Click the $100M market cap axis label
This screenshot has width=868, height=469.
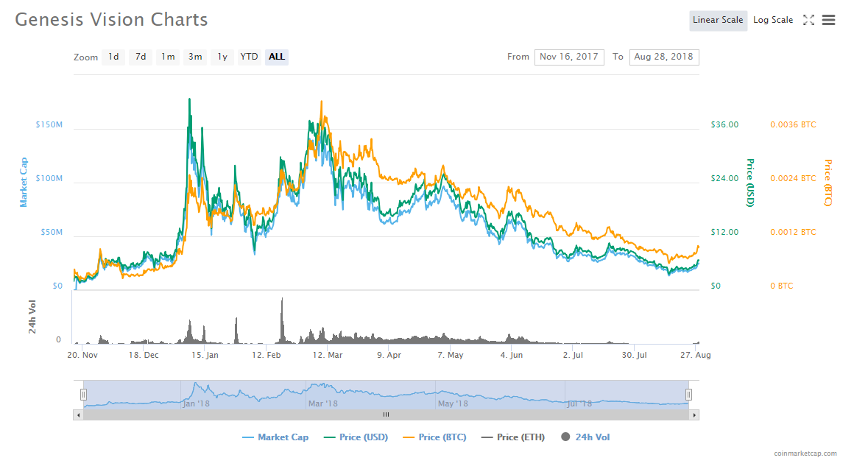coord(49,178)
